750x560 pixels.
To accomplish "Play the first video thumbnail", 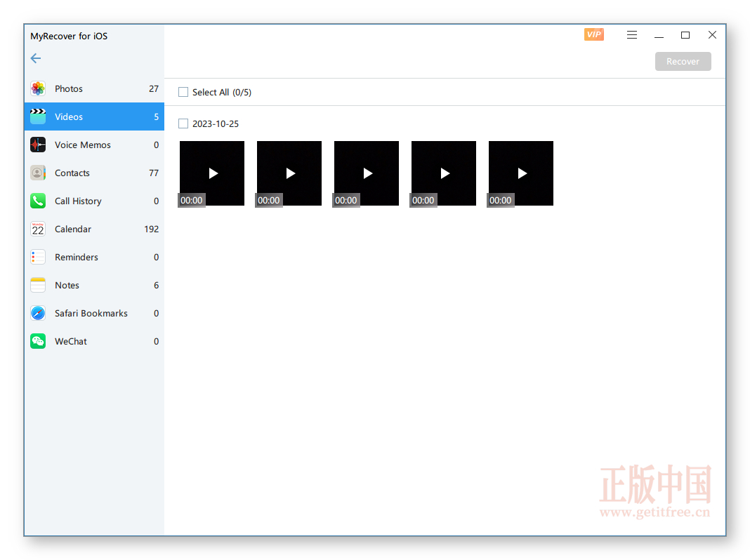I will (x=212, y=173).
